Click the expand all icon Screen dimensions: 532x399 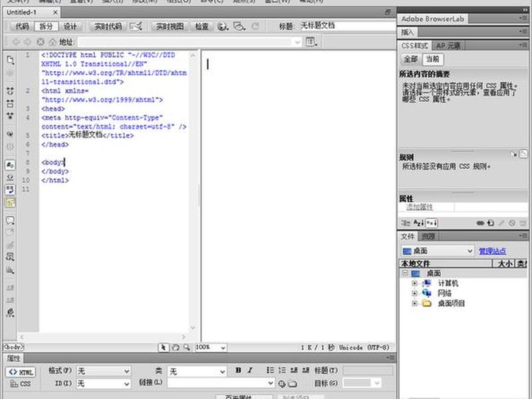pos(10,116)
